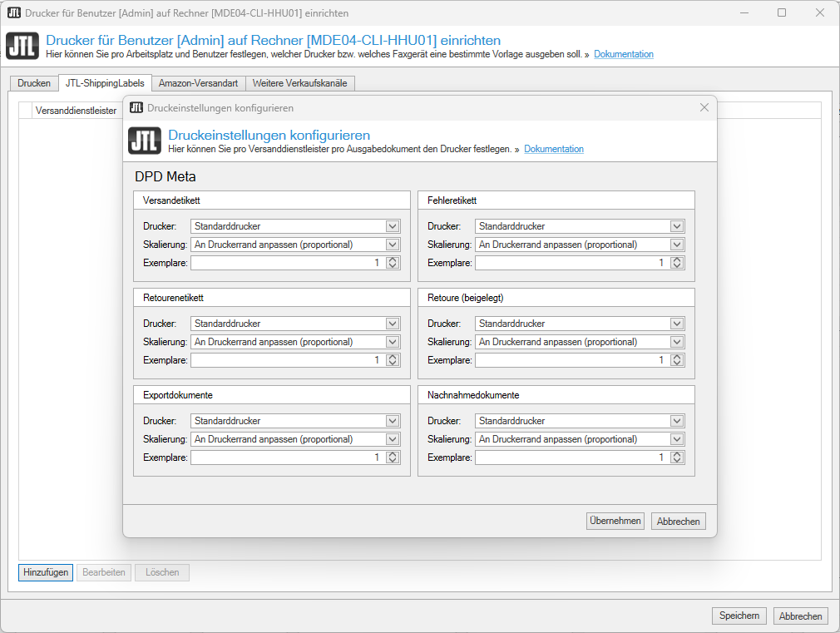840x633 pixels.
Task: Click the Exportdokumente Exemplare spinner arrows
Action: (x=393, y=457)
